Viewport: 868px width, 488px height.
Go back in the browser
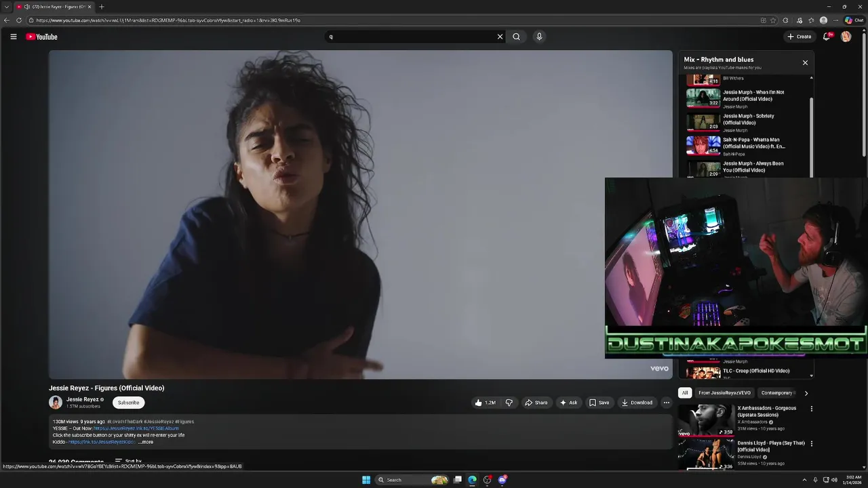(7, 20)
